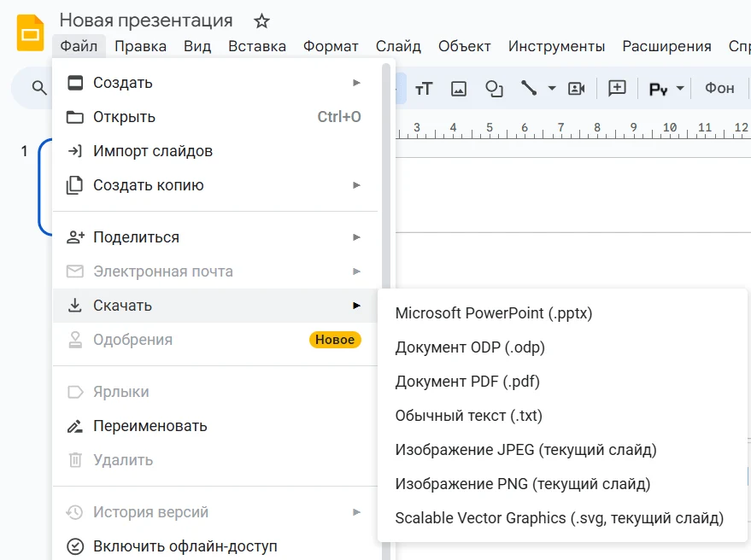The image size is (751, 560).
Task: Open the Объект menu
Action: click(x=465, y=46)
